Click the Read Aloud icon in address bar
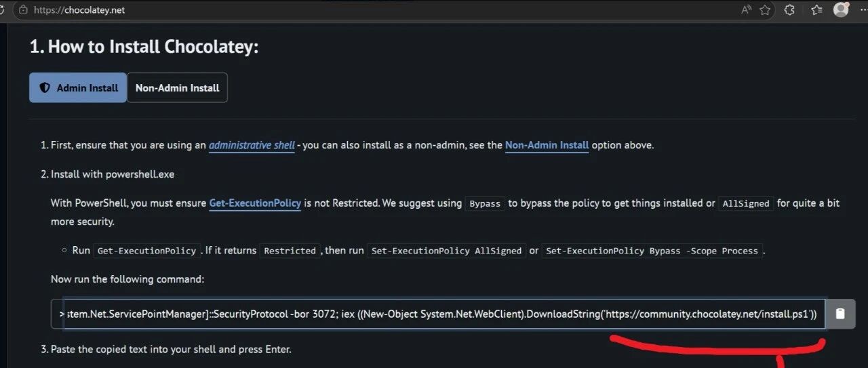 (x=747, y=10)
